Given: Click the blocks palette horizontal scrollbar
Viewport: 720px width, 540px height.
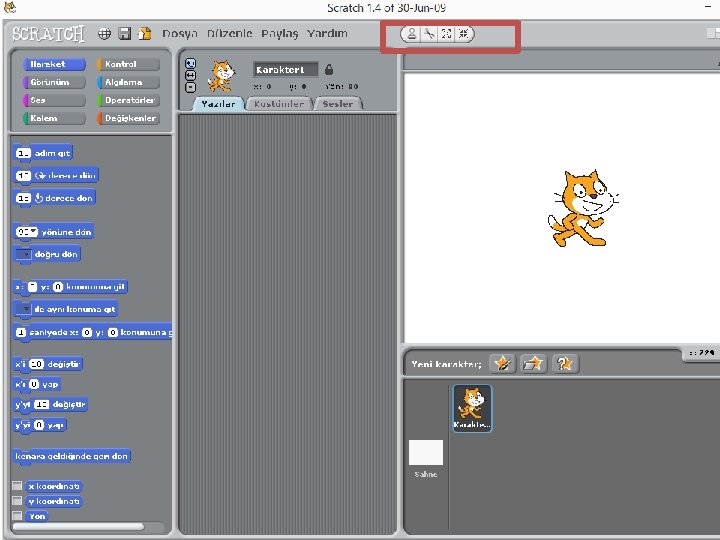Looking at the screenshot, I should (78, 526).
